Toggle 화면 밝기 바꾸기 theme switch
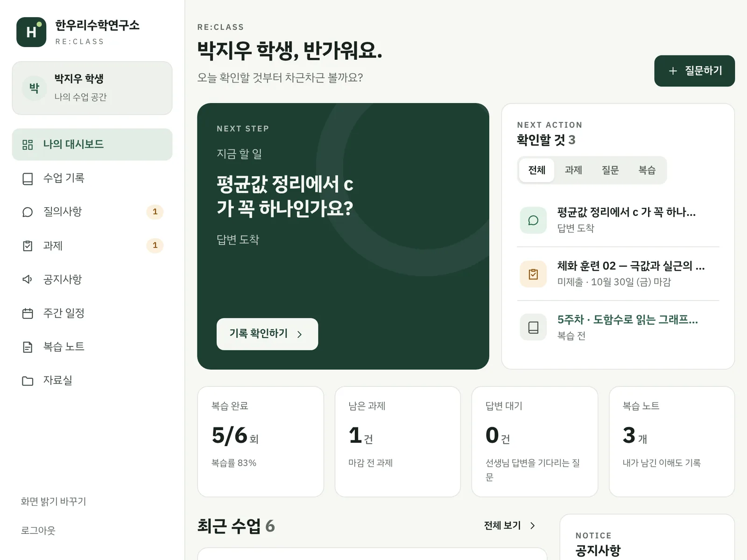The width and height of the screenshot is (747, 560). click(53, 501)
